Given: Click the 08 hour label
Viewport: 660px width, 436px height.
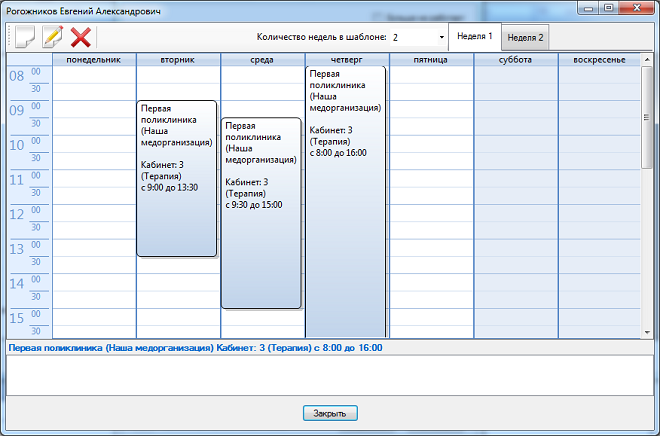Looking at the screenshot, I should [17, 76].
